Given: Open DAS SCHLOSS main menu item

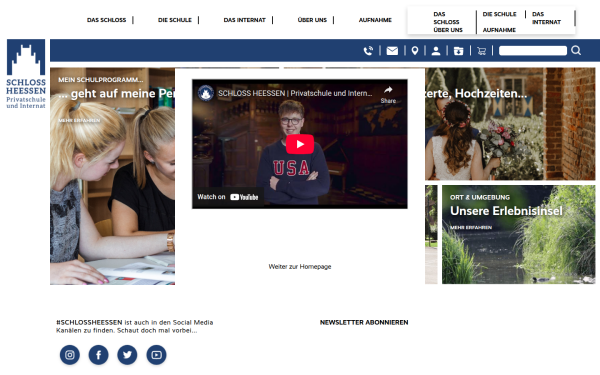Looking at the screenshot, I should coord(106,20).
